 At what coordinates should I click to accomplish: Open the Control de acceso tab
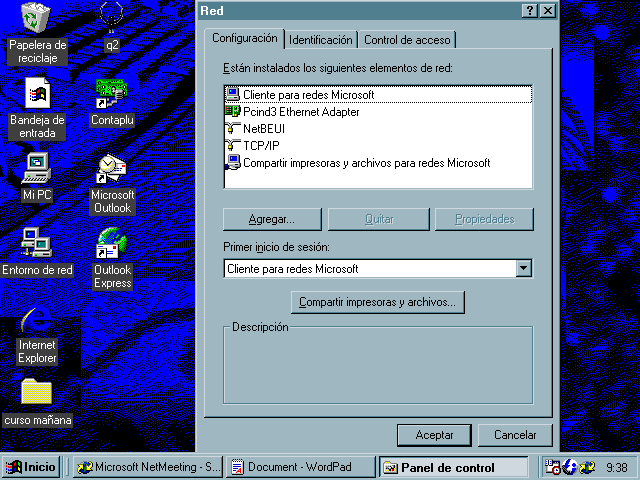coord(407,40)
